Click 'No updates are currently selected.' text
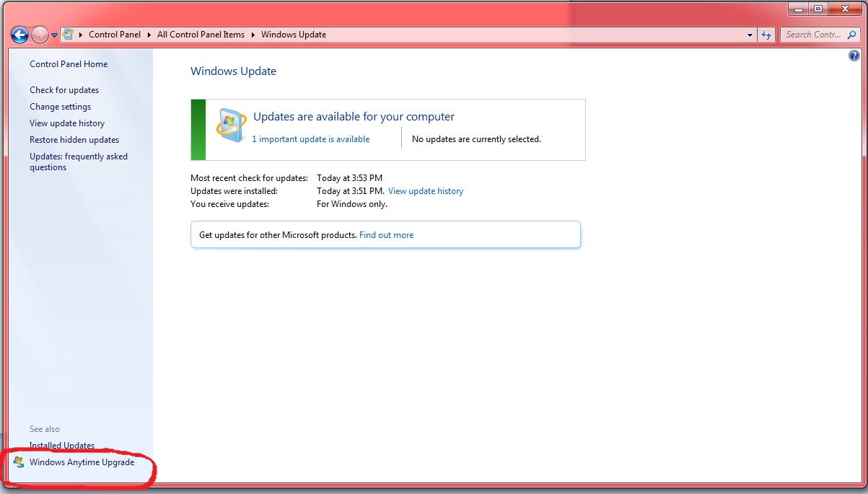Viewport: 868px width, 494px height. 476,139
